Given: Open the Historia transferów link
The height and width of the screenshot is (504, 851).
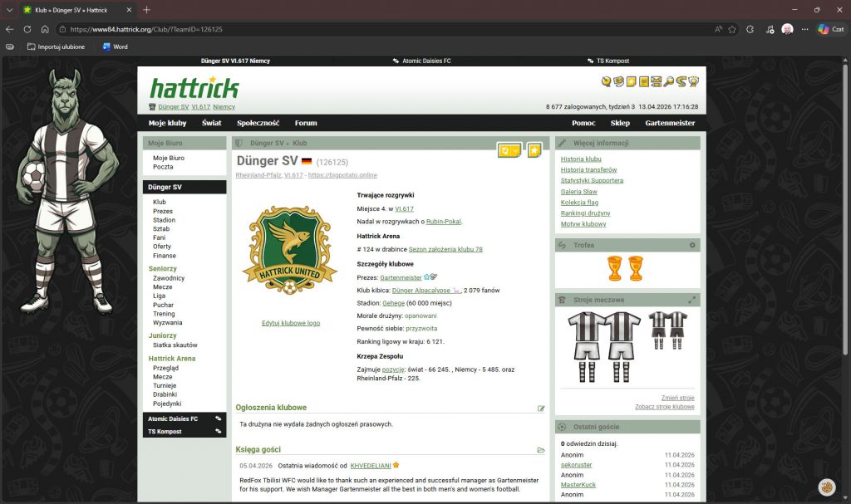Looking at the screenshot, I should [588, 169].
